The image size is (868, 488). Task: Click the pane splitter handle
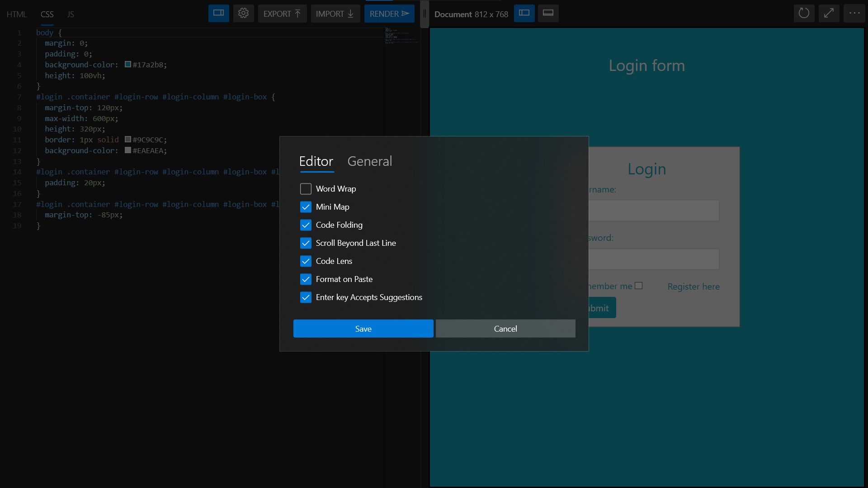click(x=424, y=14)
